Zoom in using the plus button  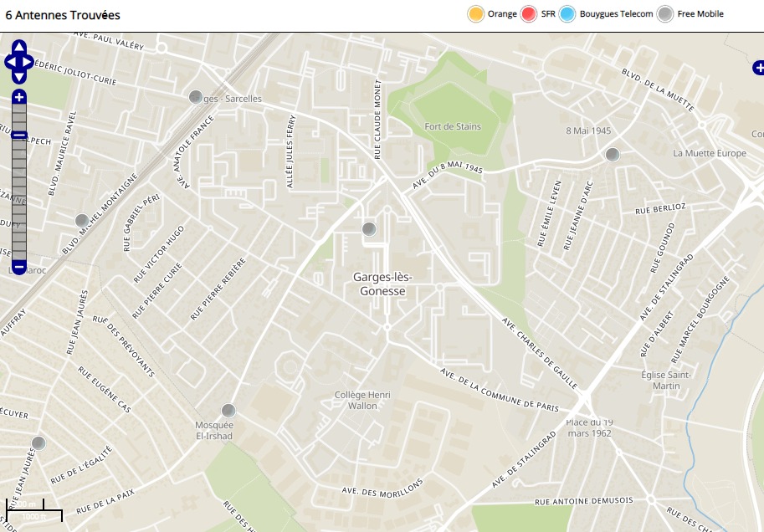pyautogui.click(x=19, y=98)
